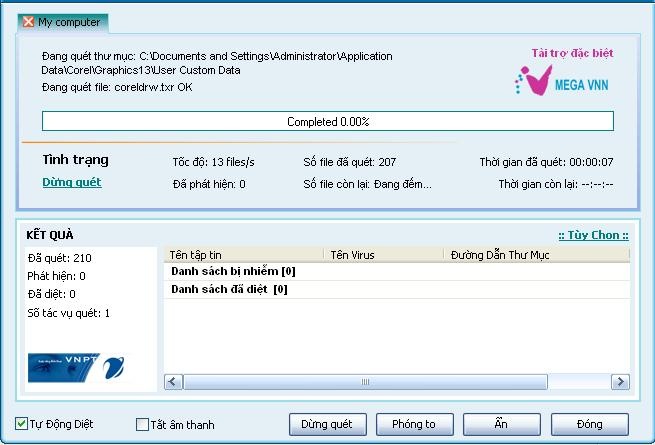Click the MEGA VNN sponsor logo
655x445 pixels.
pos(562,81)
